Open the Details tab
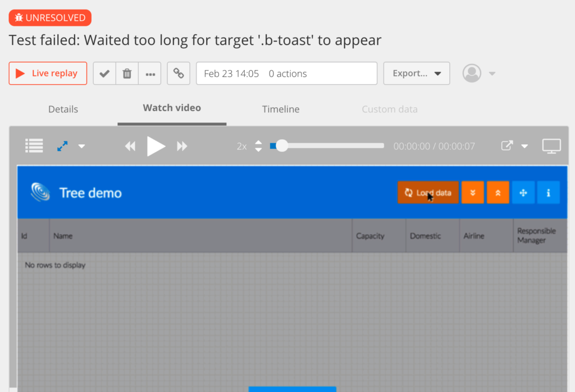The width and height of the screenshot is (575, 392). click(62, 109)
